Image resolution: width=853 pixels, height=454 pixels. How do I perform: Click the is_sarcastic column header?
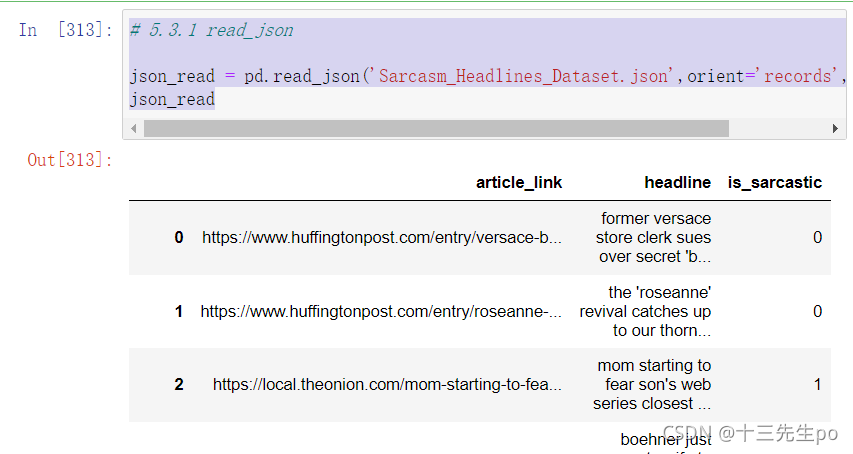775,182
